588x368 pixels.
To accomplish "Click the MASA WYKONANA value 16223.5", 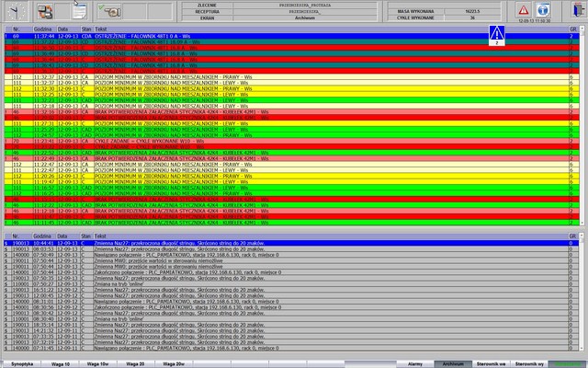I will pyautogui.click(x=472, y=11).
